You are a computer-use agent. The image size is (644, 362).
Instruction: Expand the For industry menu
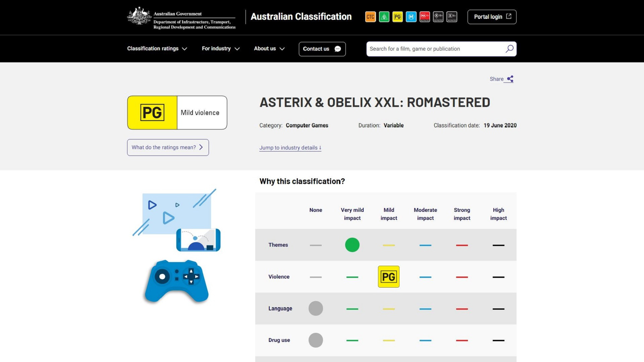tap(221, 49)
